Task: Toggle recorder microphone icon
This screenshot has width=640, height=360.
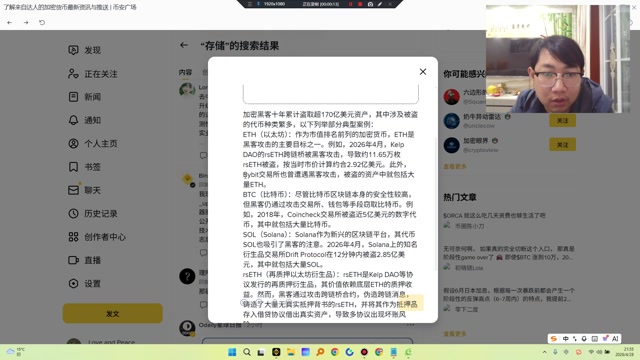Action: (x=258, y=4)
